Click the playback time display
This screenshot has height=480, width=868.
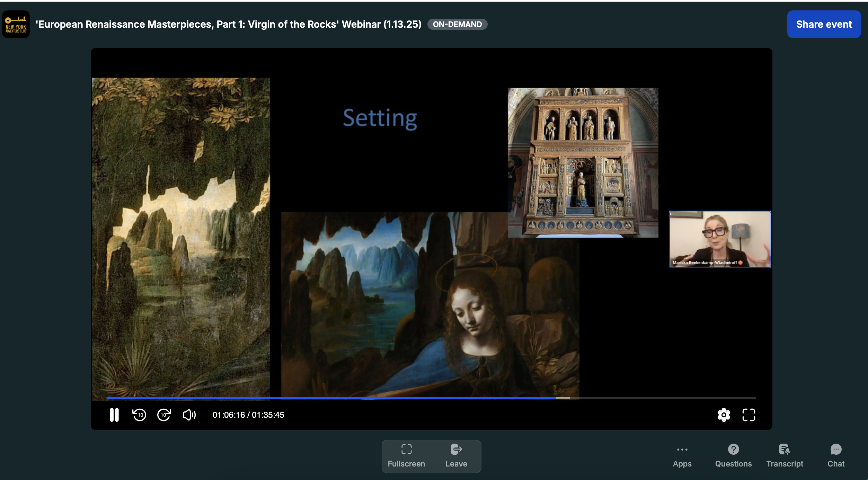[248, 415]
